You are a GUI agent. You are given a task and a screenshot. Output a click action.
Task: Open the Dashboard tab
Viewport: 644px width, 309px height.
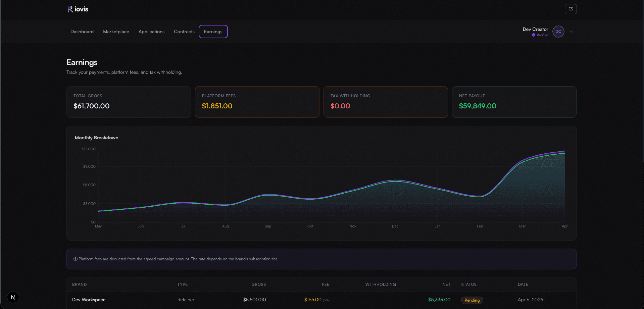82,32
